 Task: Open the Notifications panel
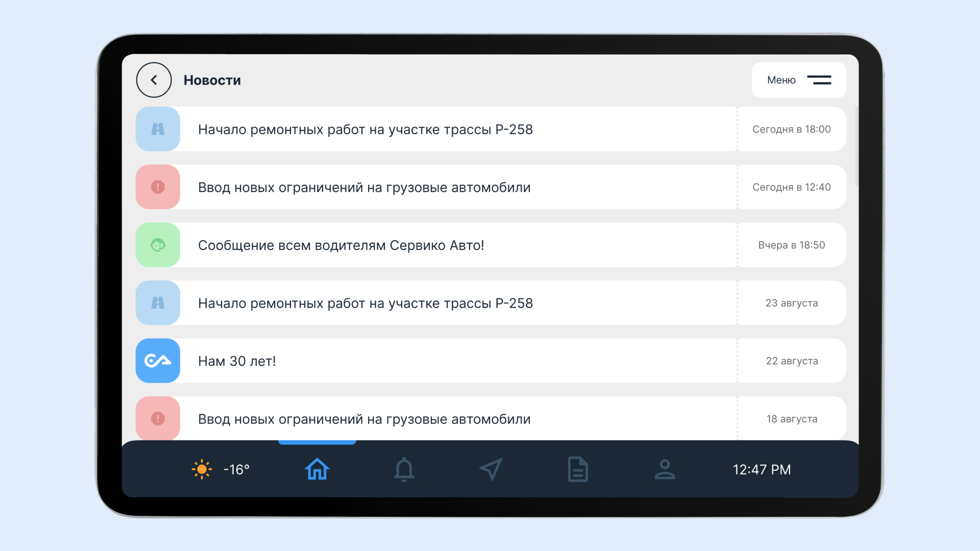[404, 469]
